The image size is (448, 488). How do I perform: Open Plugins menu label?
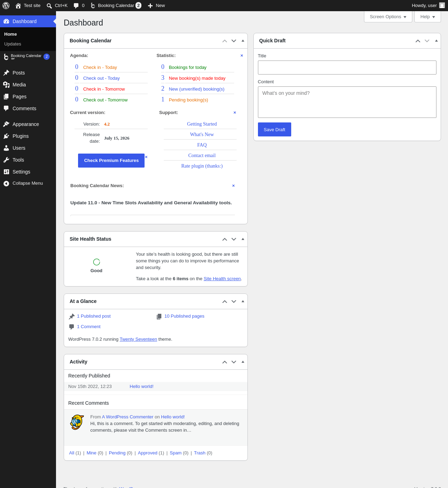click(x=21, y=136)
